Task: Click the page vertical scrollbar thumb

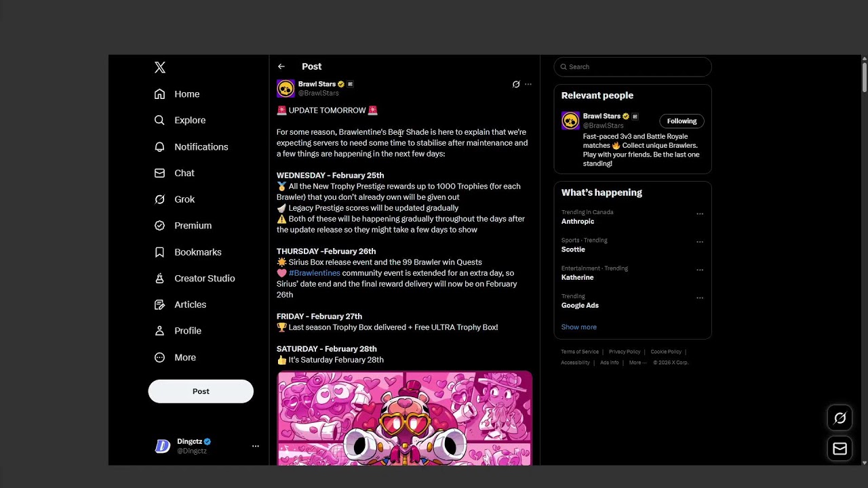Action: (x=865, y=77)
